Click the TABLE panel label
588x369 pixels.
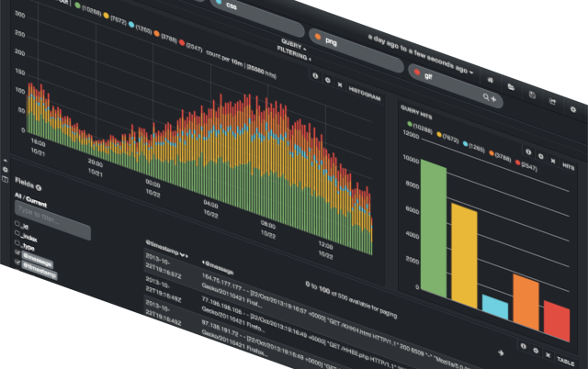tap(565, 361)
